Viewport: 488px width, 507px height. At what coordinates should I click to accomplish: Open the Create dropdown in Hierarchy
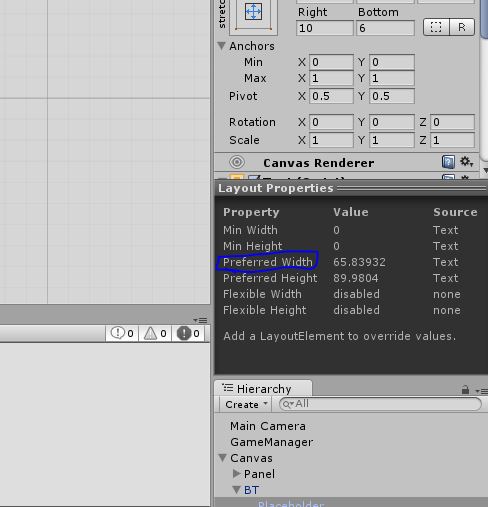246,404
